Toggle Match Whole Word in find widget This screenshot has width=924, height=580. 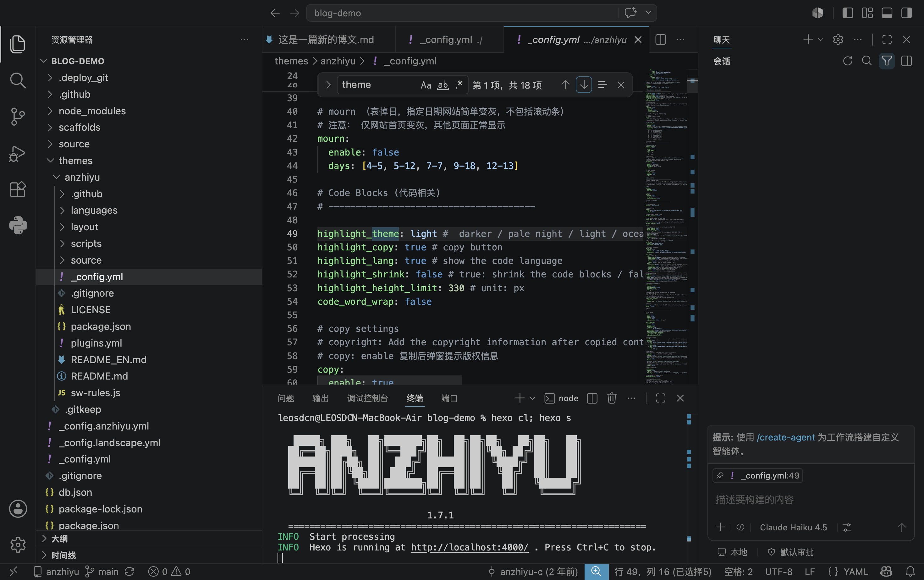click(443, 85)
